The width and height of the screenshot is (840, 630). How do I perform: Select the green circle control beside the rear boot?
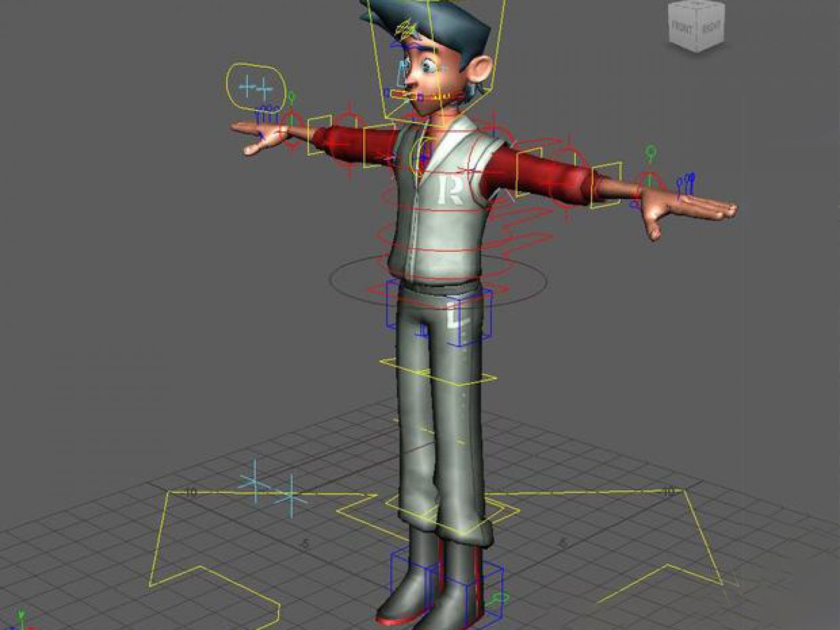[x=498, y=597]
